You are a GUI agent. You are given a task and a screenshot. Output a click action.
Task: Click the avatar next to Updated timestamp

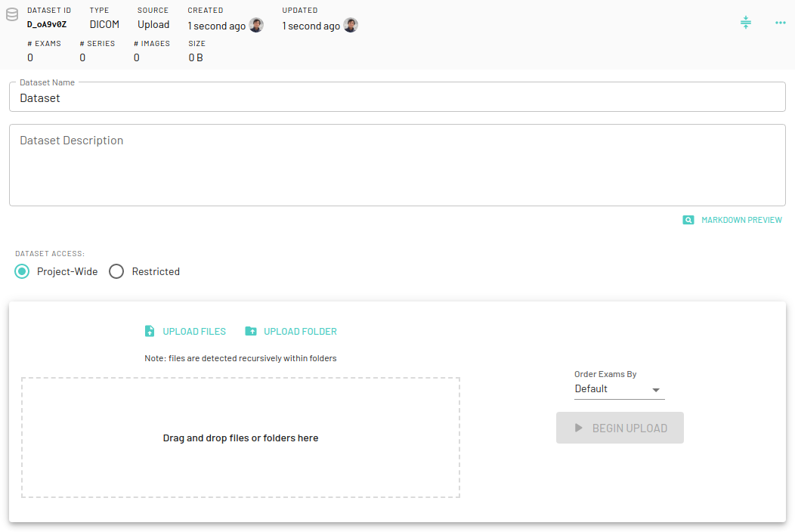pyautogui.click(x=350, y=25)
